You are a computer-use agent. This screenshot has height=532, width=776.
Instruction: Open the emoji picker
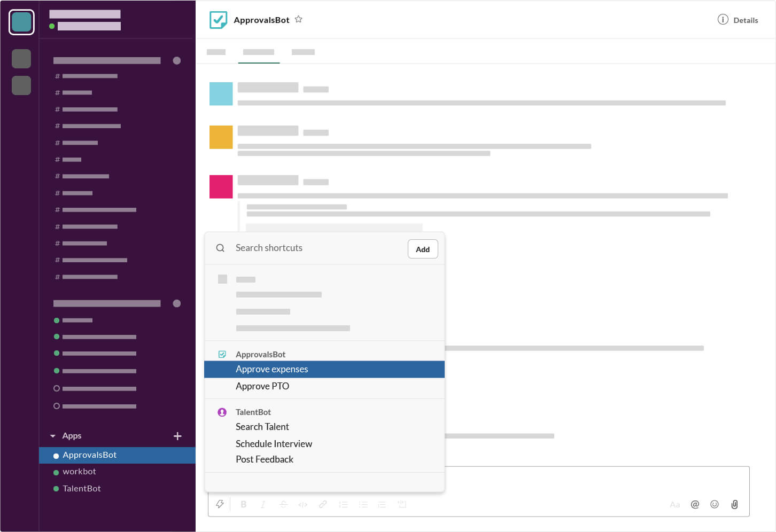(715, 504)
